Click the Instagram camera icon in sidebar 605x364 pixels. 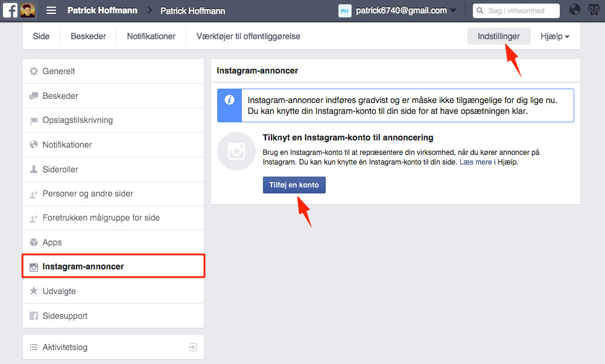pyautogui.click(x=34, y=267)
